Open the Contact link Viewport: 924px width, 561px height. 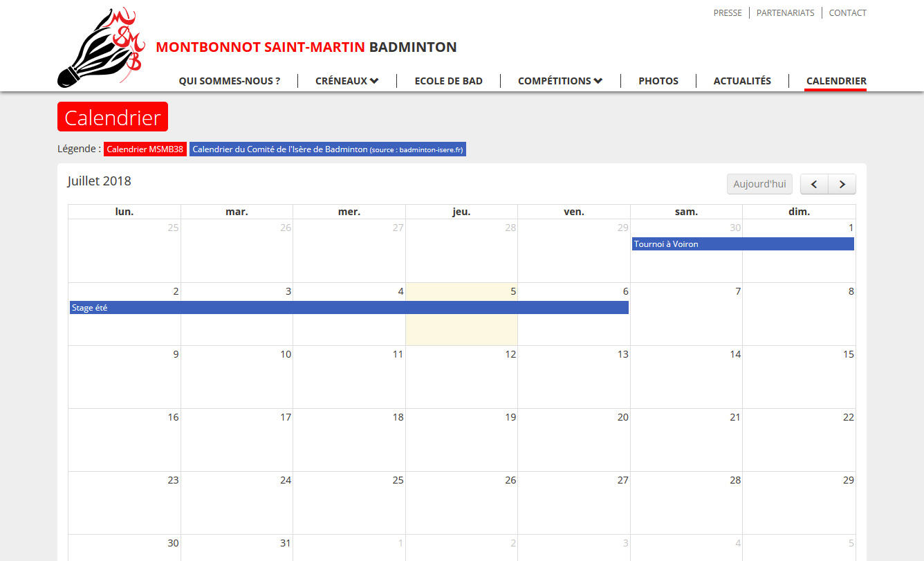pos(848,13)
